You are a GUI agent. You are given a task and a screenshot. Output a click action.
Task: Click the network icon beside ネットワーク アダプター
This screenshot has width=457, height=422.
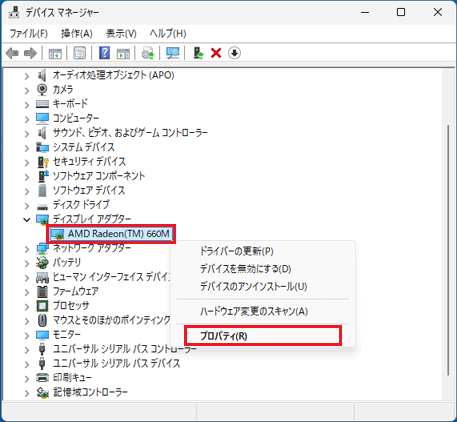coord(42,248)
